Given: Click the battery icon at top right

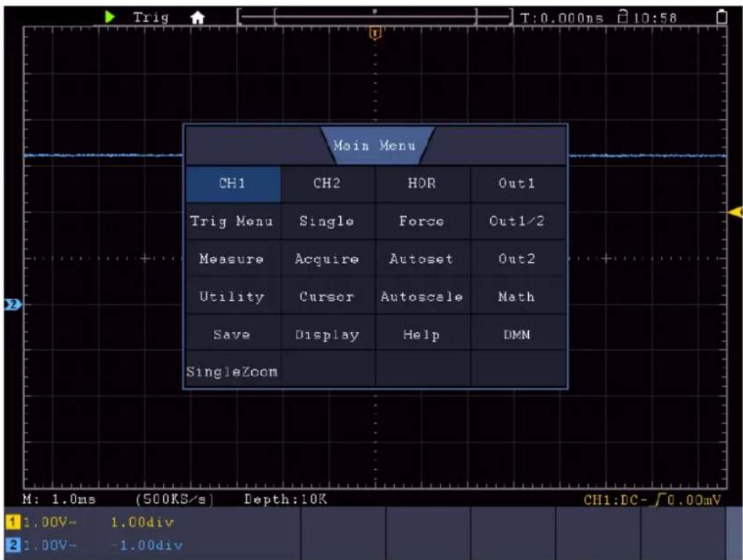Looking at the screenshot, I should (x=721, y=17).
